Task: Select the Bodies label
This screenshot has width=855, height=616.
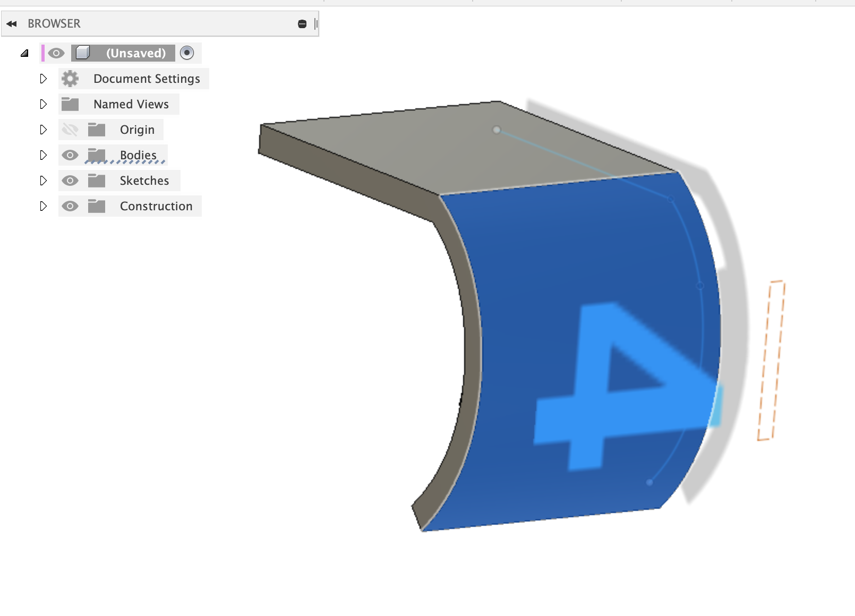Action: [x=138, y=155]
